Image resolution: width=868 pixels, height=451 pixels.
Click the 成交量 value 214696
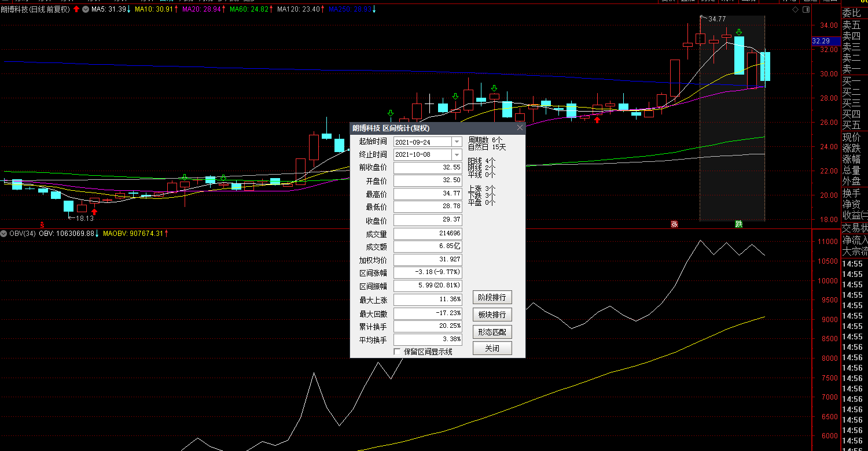428,234
